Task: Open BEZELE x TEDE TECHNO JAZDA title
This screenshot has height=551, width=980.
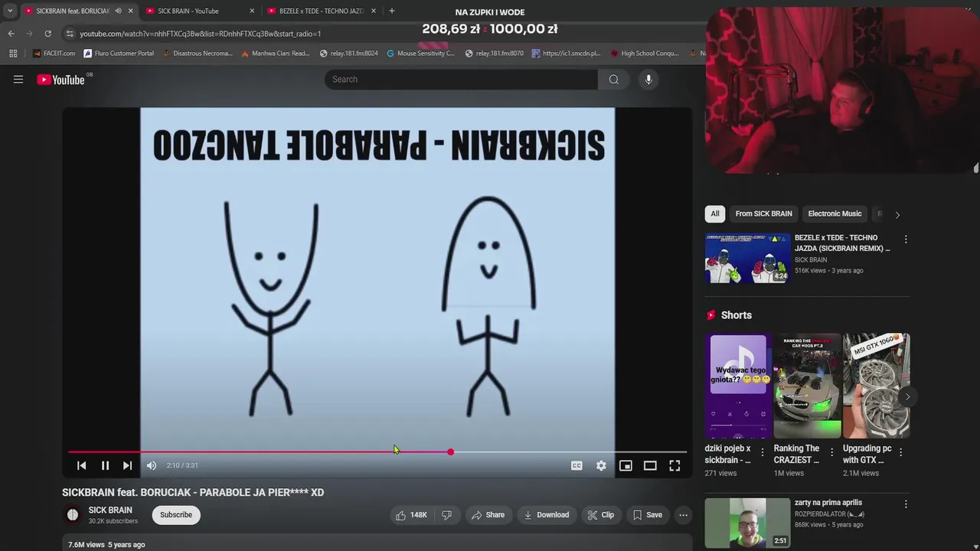Action: point(842,243)
